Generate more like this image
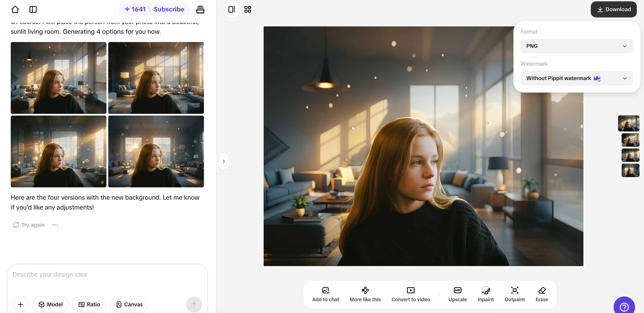644x313 pixels. click(x=365, y=294)
